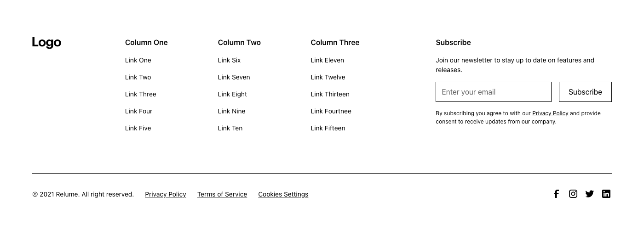Click the Twitter bird icon

click(x=589, y=194)
